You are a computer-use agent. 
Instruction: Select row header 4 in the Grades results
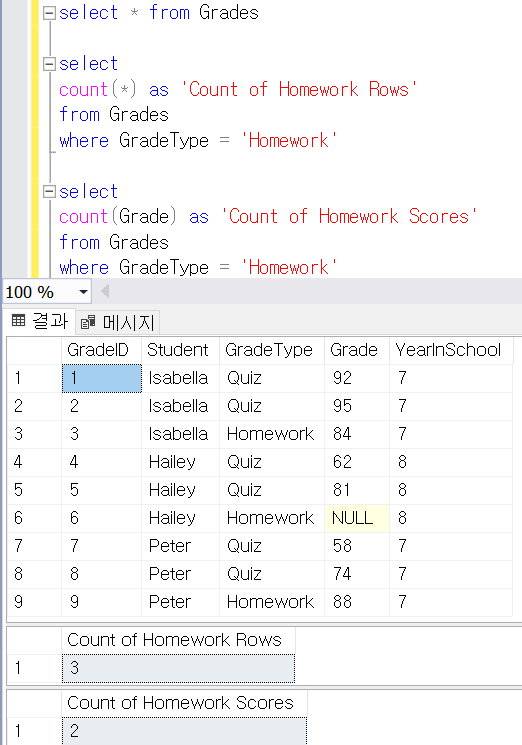click(34, 462)
